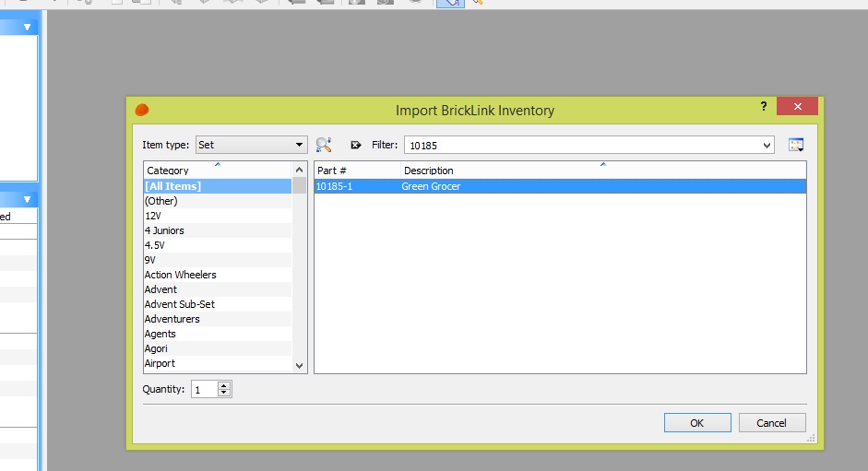Close the Import BrickLink Inventory dialog
Viewport: 868px width, 471px height.
797,106
